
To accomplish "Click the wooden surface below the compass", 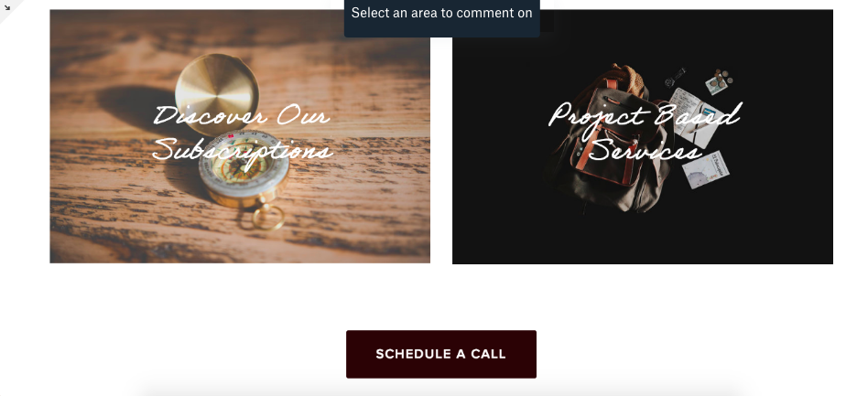I will pos(240,245).
